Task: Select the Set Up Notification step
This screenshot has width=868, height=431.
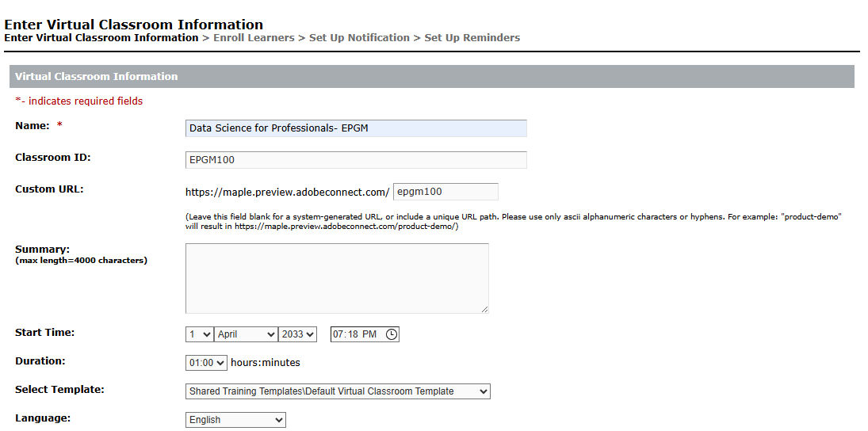Action: coord(359,38)
